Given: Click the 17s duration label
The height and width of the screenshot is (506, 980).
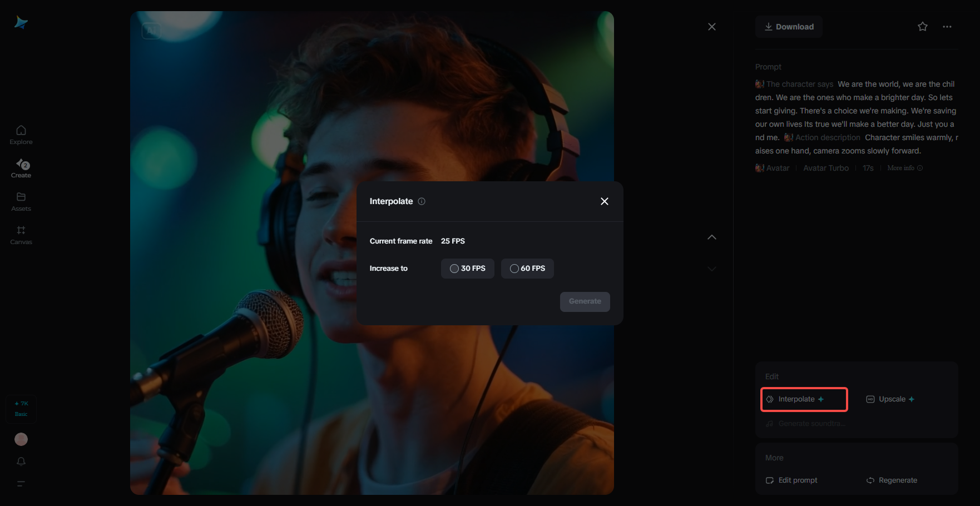Looking at the screenshot, I should pos(868,168).
